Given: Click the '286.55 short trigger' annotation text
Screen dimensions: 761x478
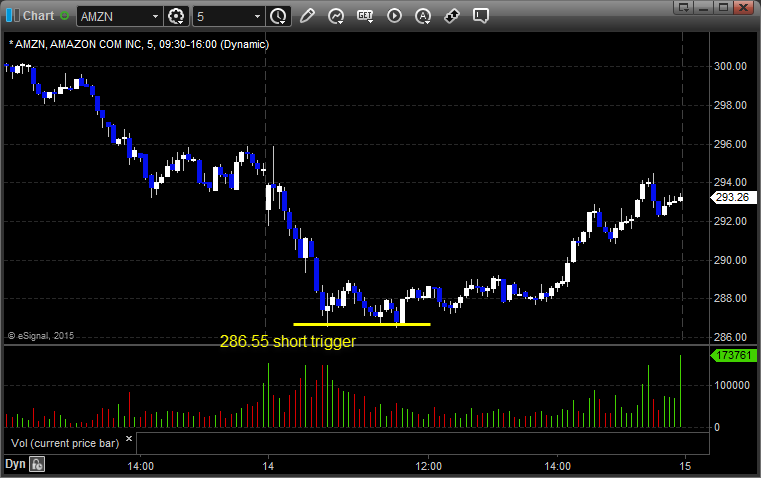Looking at the screenshot, I should click(x=287, y=342).
